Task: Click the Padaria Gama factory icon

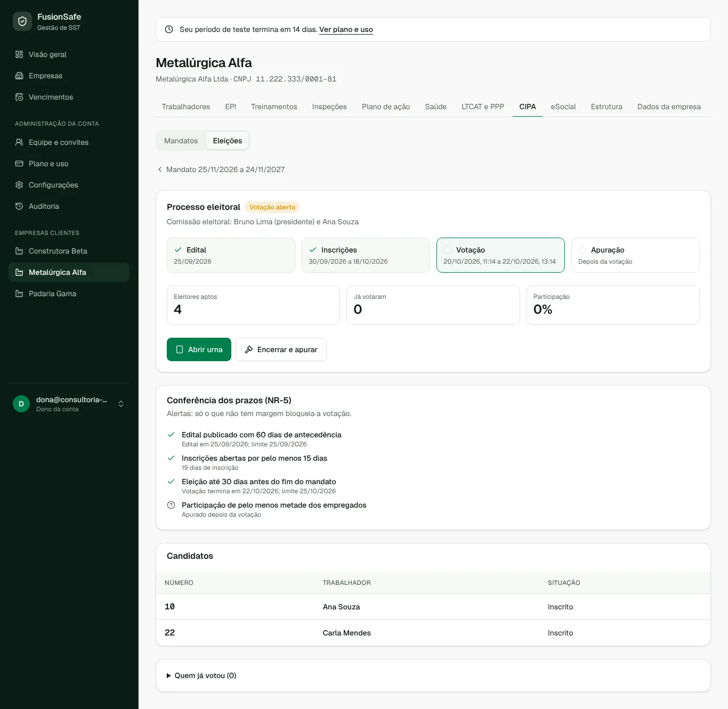Action: click(x=19, y=294)
